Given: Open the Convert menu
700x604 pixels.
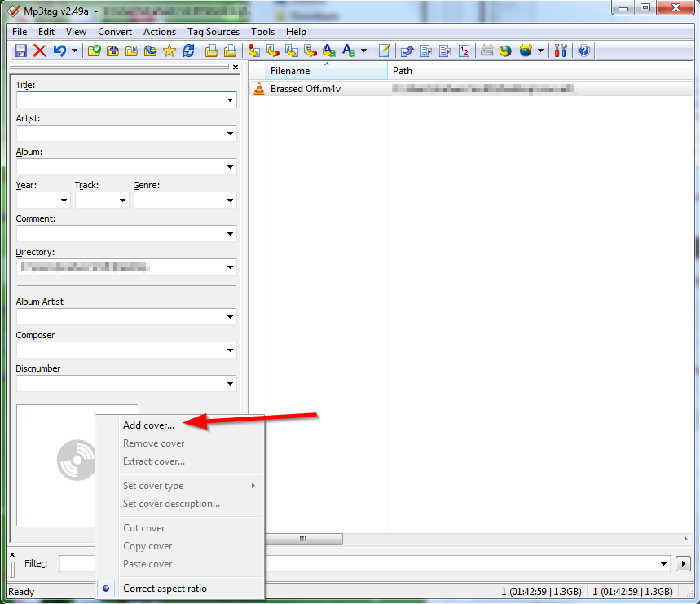Looking at the screenshot, I should 115,32.
